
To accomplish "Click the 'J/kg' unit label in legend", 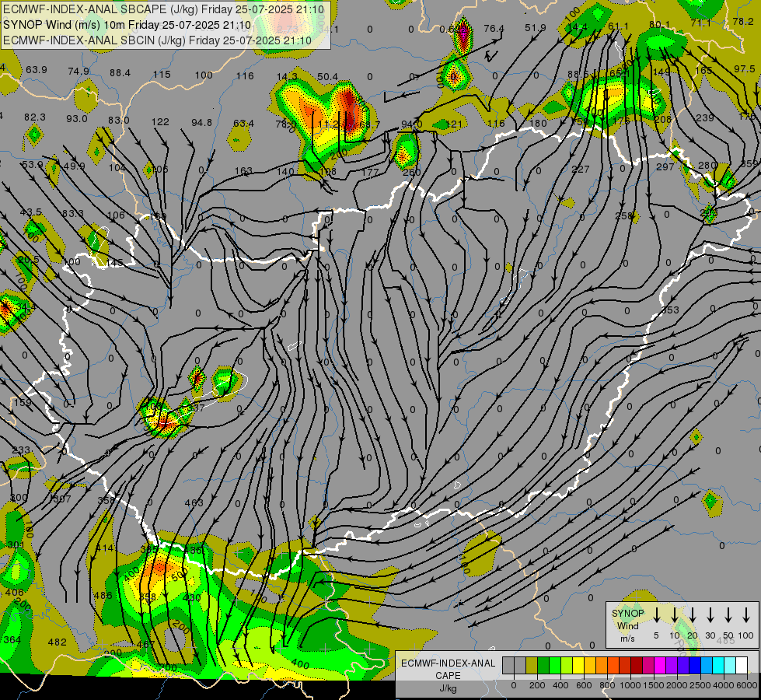I will [448, 688].
